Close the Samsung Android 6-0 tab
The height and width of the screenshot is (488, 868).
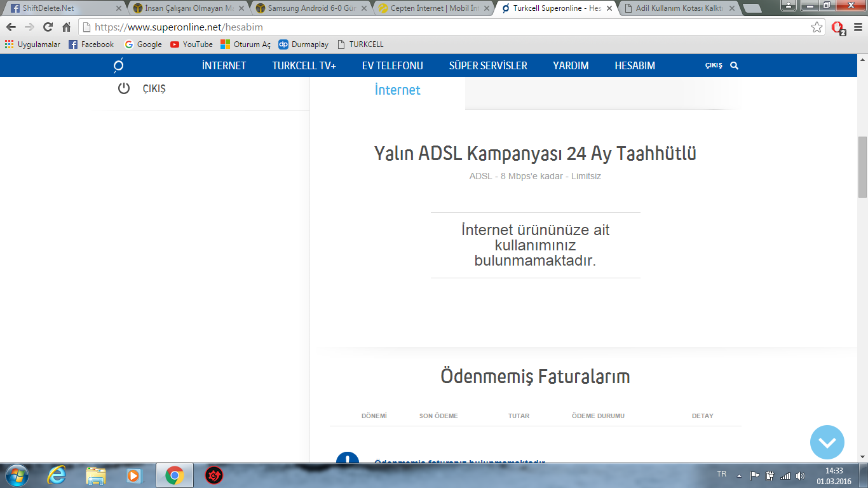pos(364,9)
